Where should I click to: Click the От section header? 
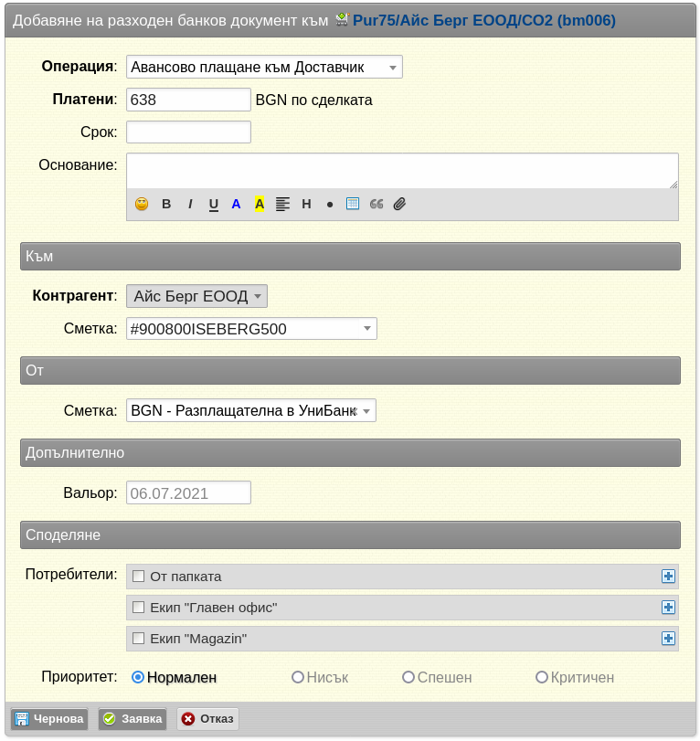tap(350, 371)
